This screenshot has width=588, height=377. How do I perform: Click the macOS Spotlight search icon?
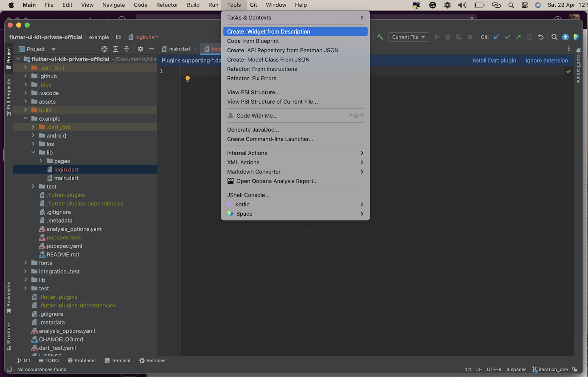511,5
